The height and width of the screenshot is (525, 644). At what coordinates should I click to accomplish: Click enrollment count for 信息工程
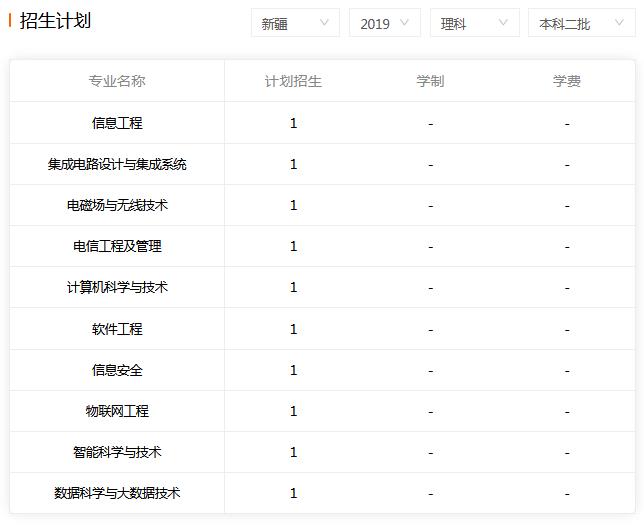tap(293, 123)
